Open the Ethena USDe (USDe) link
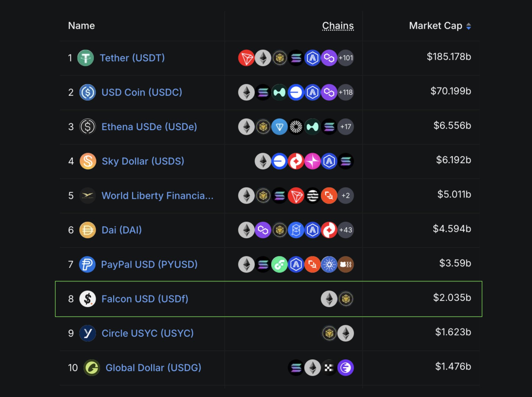This screenshot has height=397, width=532. [x=149, y=127]
